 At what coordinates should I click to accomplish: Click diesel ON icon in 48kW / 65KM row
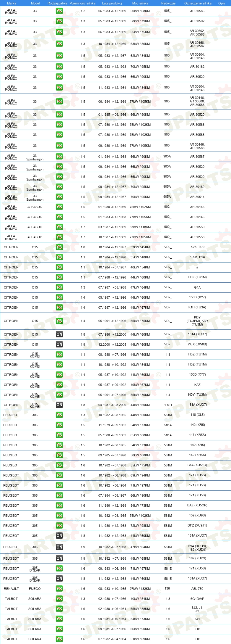click(59, 558)
